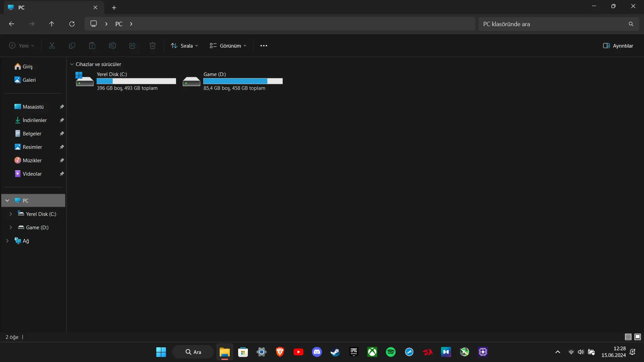Viewport: 644px width, 362px height.
Task: Launch Brave browser from taskbar
Action: tap(280, 352)
